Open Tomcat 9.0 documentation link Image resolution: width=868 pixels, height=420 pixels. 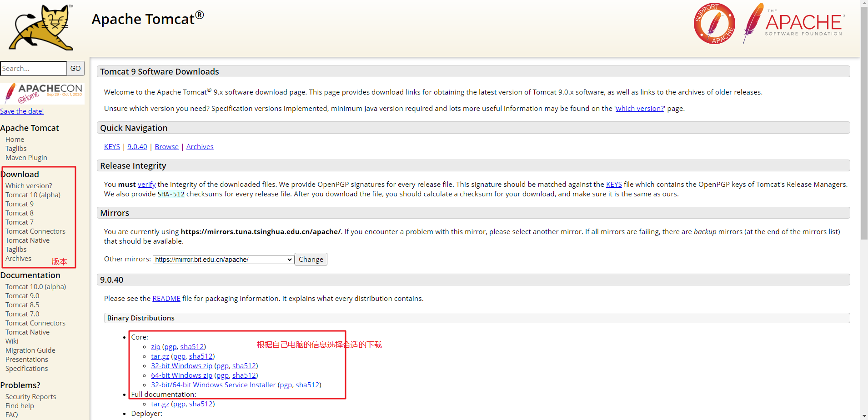click(22, 296)
